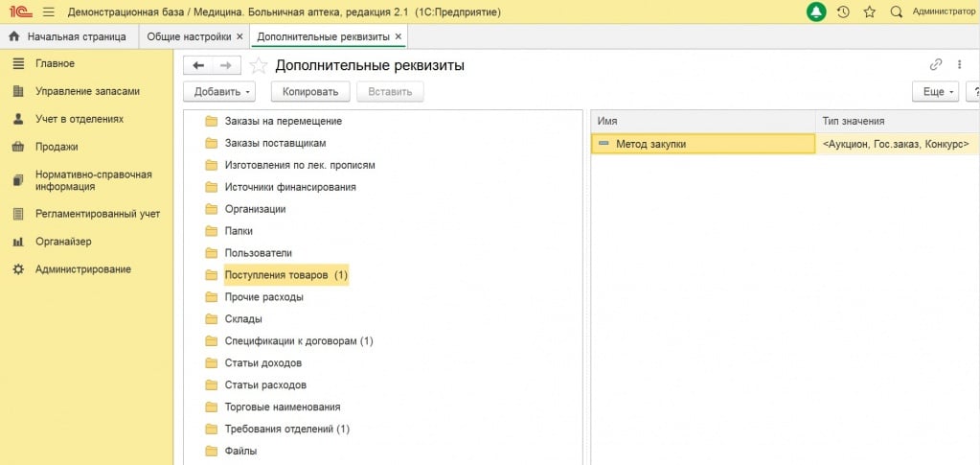Screen dimensions: 980x465
Task: Click the notifications bell icon
Action: 816,12
